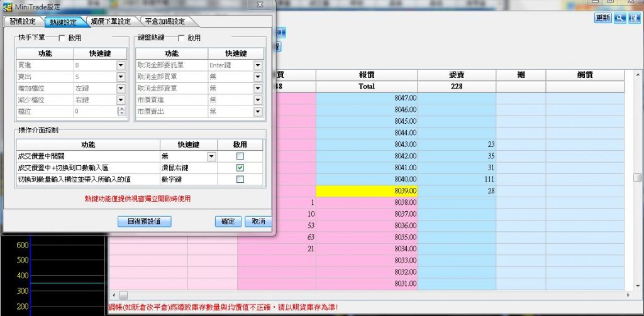The width and height of the screenshot is (644, 316).
Task: Click the 回復預設值 button
Action: [144, 221]
